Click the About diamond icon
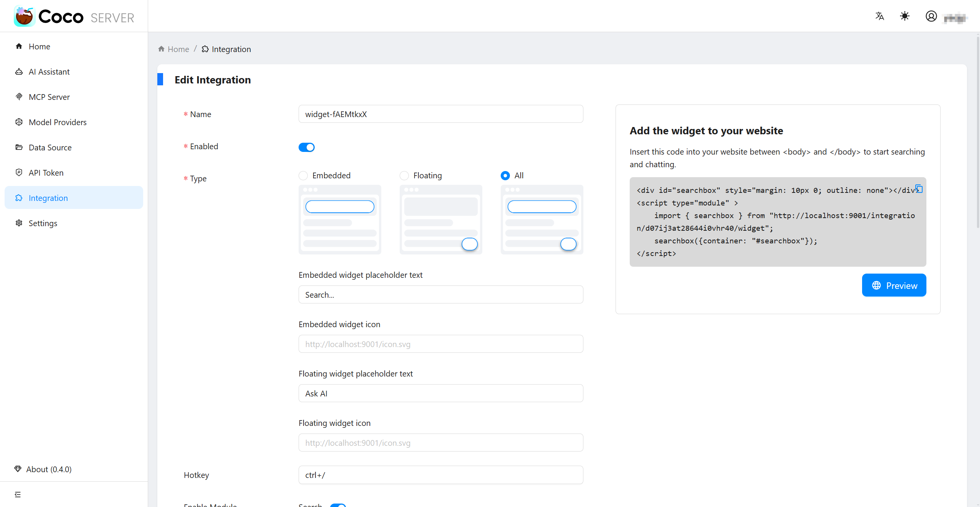Screen dimensions: 980x507 click(18, 469)
